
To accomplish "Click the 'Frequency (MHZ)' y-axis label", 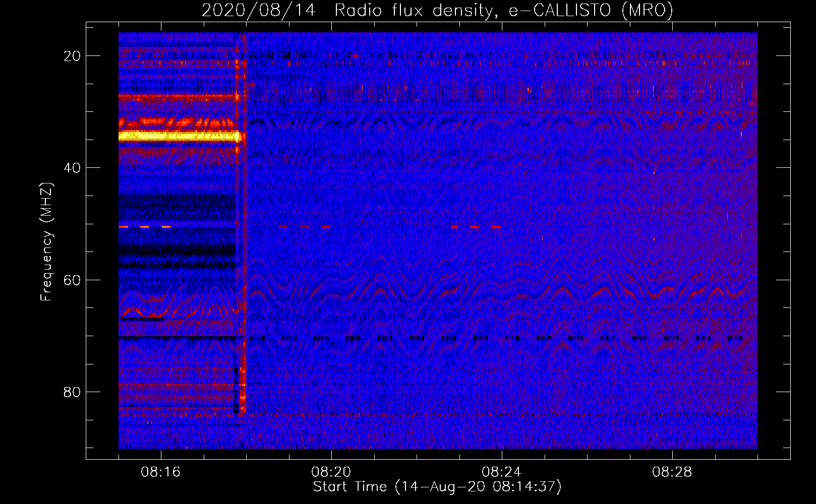I will (46, 242).
